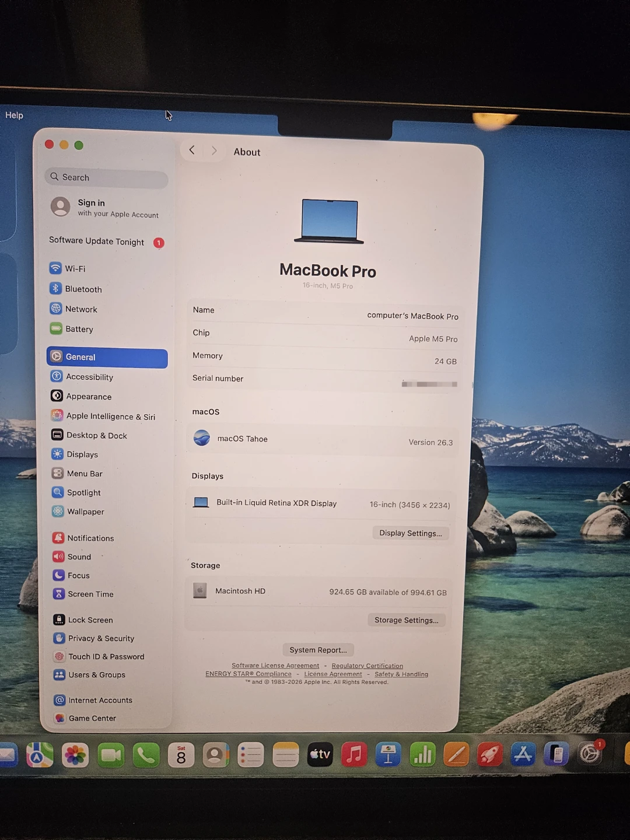The width and height of the screenshot is (630, 840).
Task: Open iPhone Mirroring from the Dock
Action: (556, 754)
